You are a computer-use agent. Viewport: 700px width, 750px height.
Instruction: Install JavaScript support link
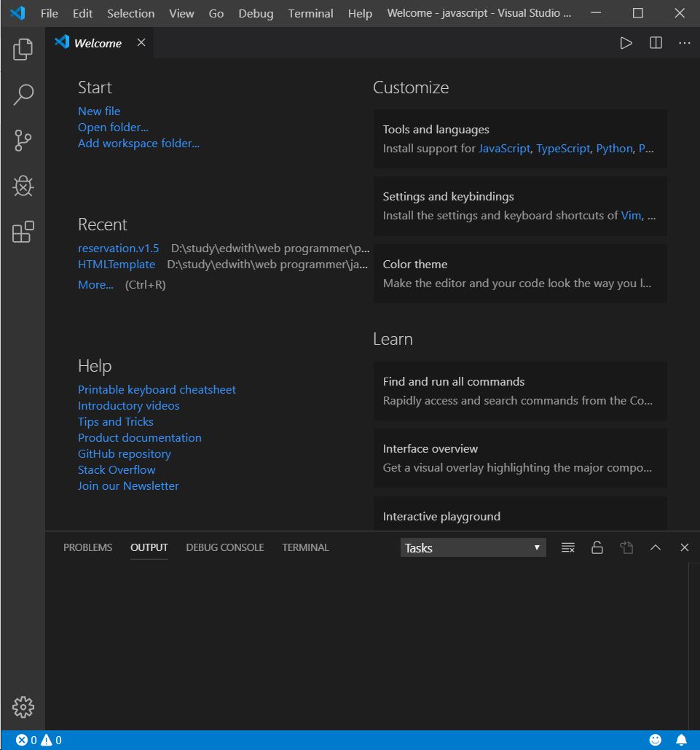[505, 148]
